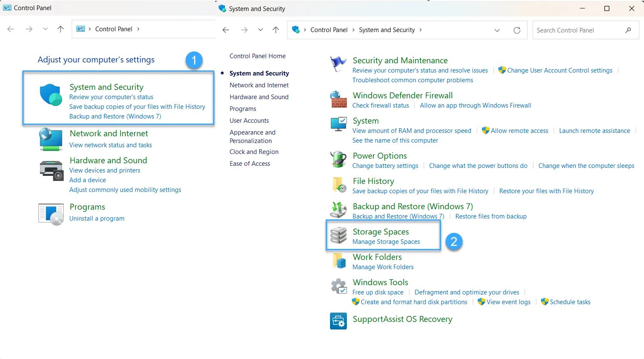Go forward in System and Security window

point(244,30)
